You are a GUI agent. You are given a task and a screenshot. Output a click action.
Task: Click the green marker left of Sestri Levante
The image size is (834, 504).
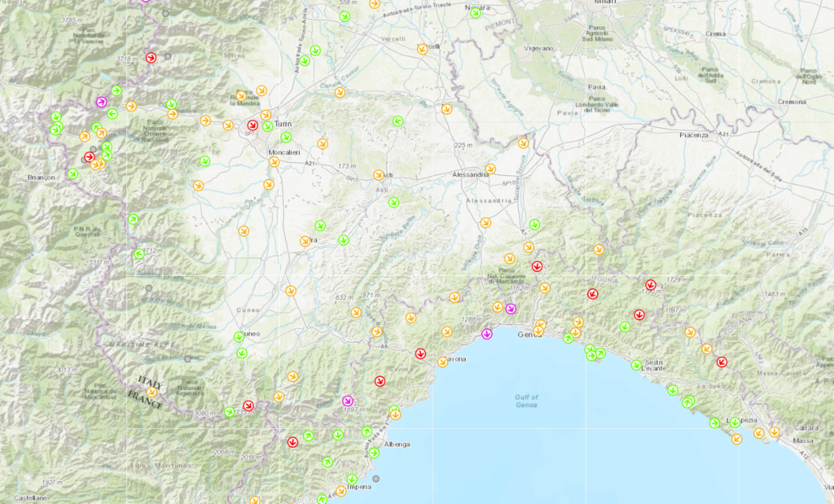point(636,365)
